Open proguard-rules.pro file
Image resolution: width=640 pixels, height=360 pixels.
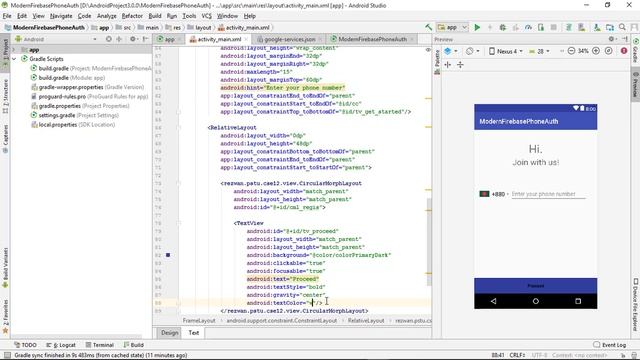(x=89, y=96)
